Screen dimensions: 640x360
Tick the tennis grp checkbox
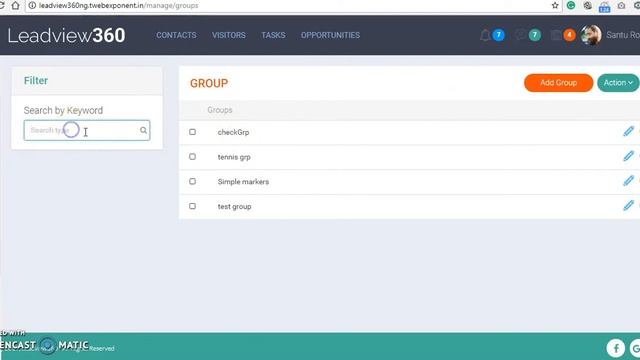point(192,157)
